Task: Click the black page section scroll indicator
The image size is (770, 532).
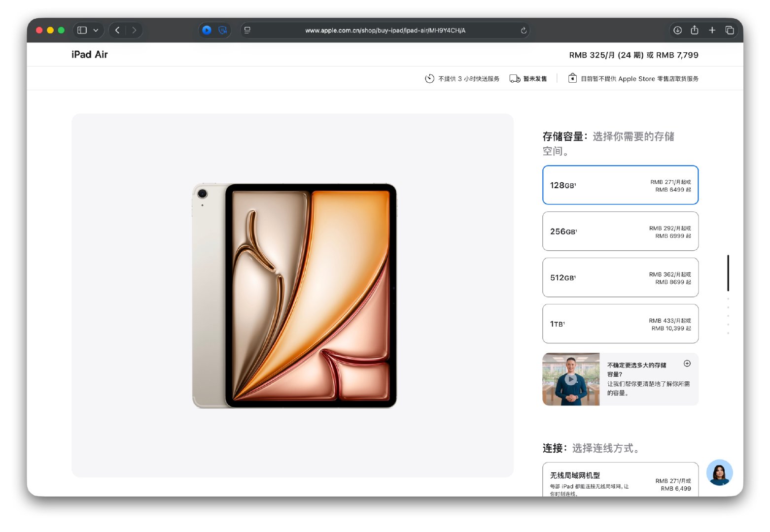Action: pos(728,273)
